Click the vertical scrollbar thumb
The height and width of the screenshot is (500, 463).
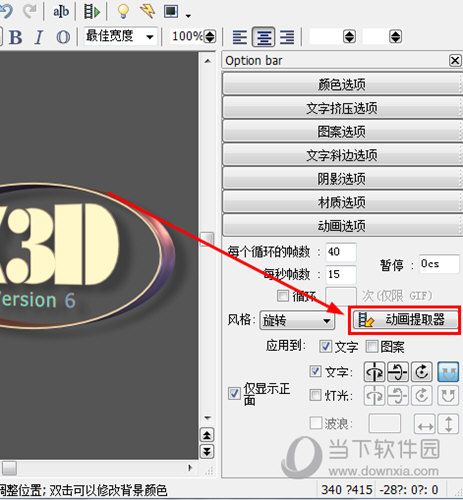click(x=207, y=239)
